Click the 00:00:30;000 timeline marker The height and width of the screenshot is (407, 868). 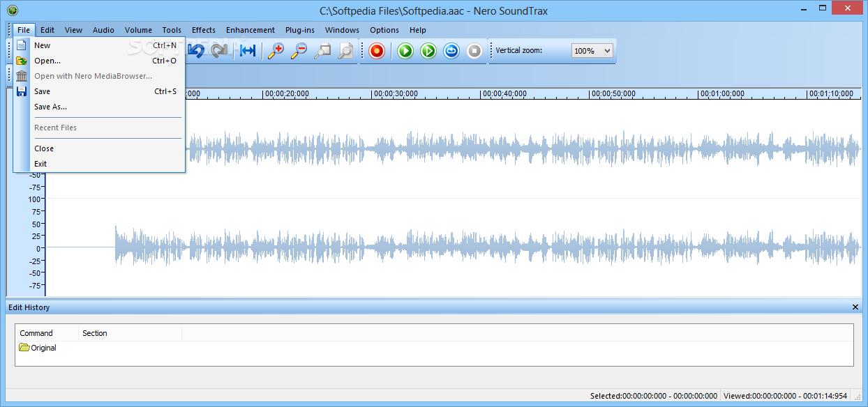click(x=396, y=93)
